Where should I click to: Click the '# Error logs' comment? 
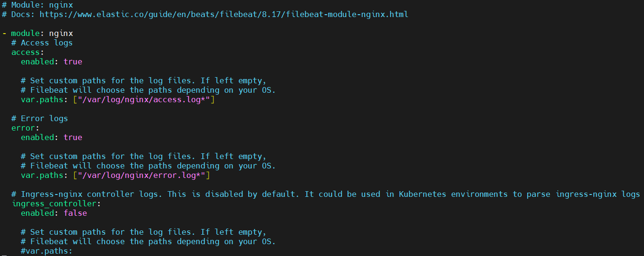click(40, 118)
